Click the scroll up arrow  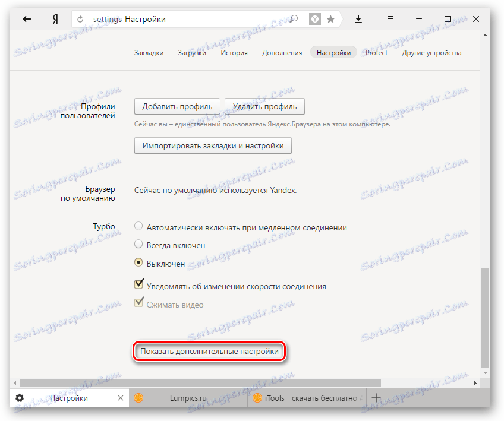click(x=486, y=35)
